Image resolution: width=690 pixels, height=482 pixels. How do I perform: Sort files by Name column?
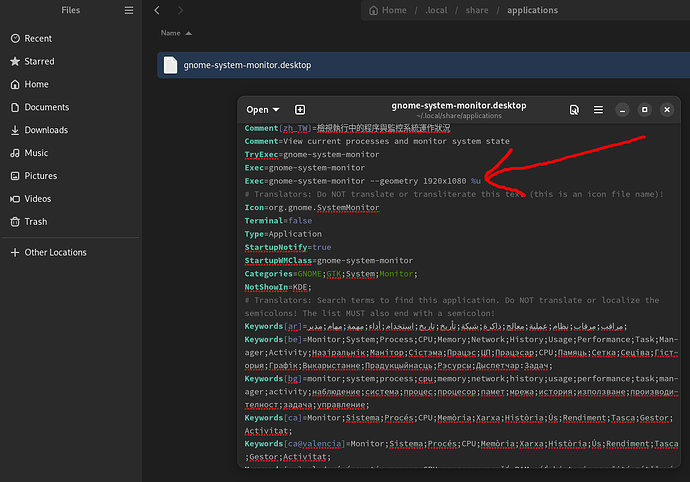(x=176, y=33)
